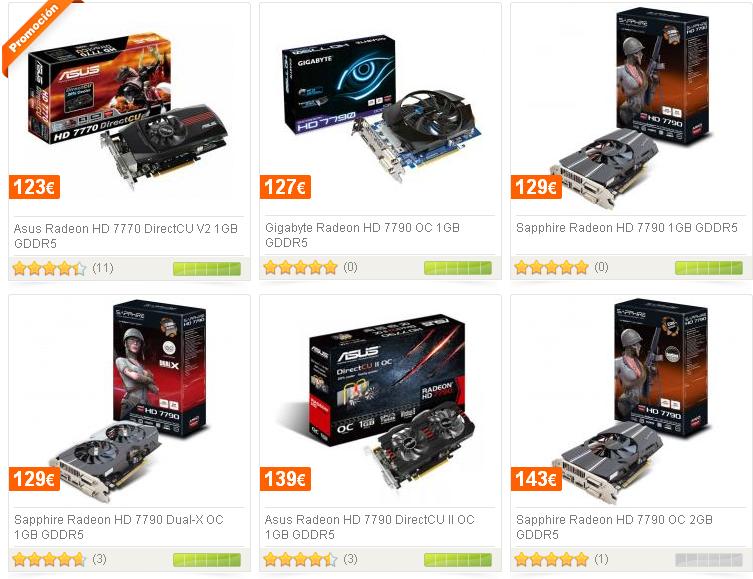753x579 pixels.
Task: Click the Sapphire Radeon HD 7790 Dual-X OC title
Action: point(119,527)
